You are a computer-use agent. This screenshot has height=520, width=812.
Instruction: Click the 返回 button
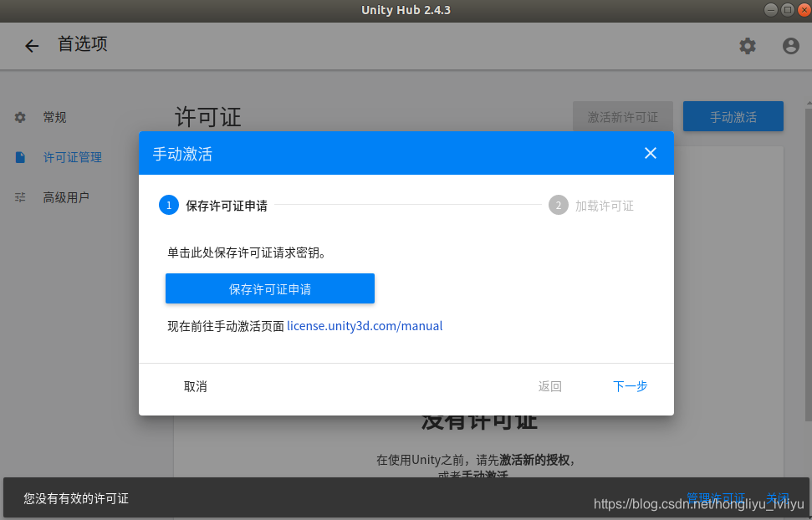[550, 386]
